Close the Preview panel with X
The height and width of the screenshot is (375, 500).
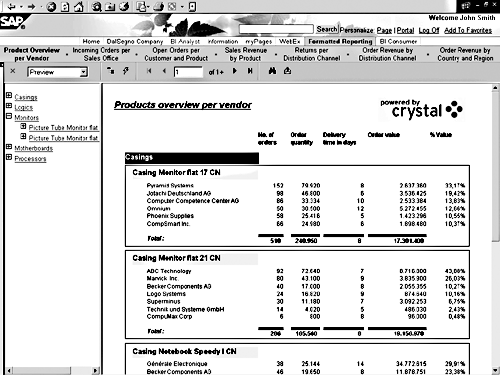coord(13,71)
